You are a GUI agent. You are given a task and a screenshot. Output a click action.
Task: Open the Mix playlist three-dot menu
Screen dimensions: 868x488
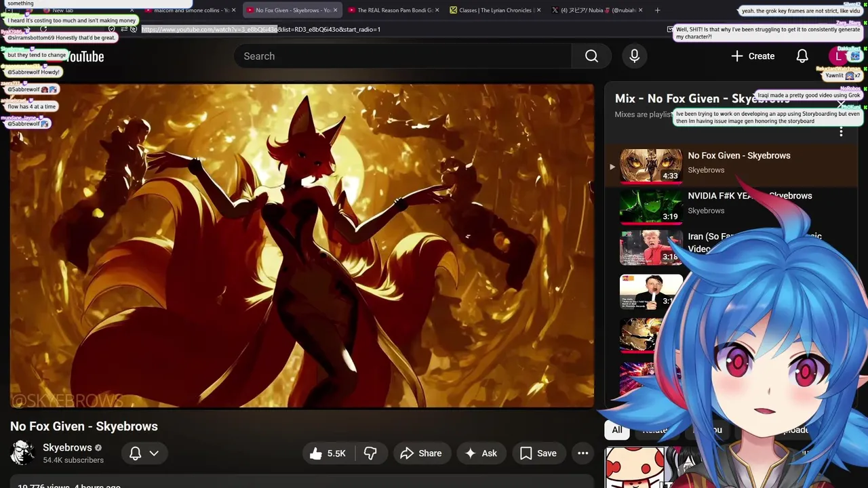click(x=841, y=131)
